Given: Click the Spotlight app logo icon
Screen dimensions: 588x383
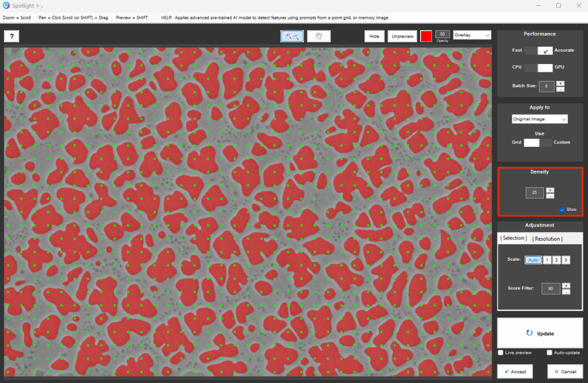Looking at the screenshot, I should pos(6,6).
